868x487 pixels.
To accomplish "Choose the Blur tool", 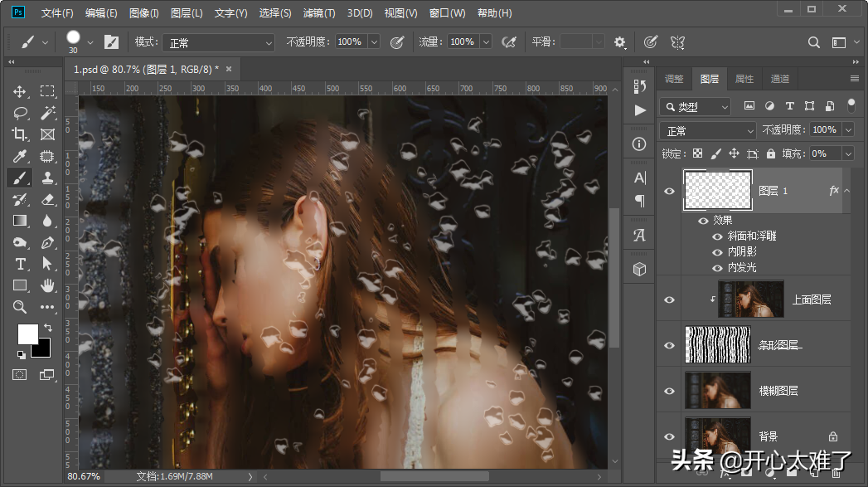I will [47, 221].
